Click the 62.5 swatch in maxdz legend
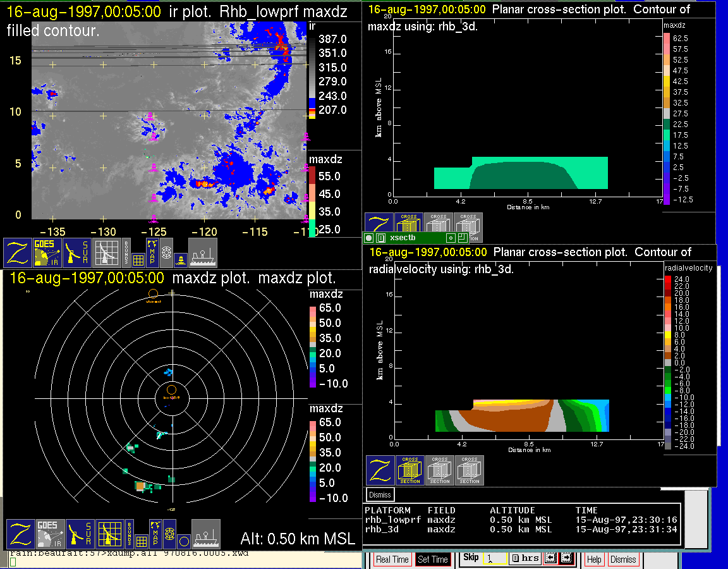This screenshot has width=728, height=569. pos(667,39)
